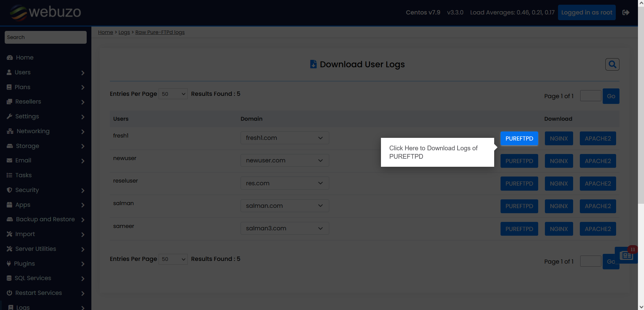Expand the Security menu chevron

tap(83, 190)
